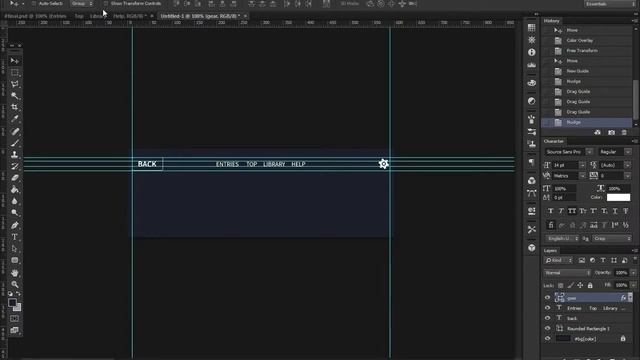Screen dimensions: 640x360
Task: Hide the #bg[color] layer
Action: (x=547, y=338)
